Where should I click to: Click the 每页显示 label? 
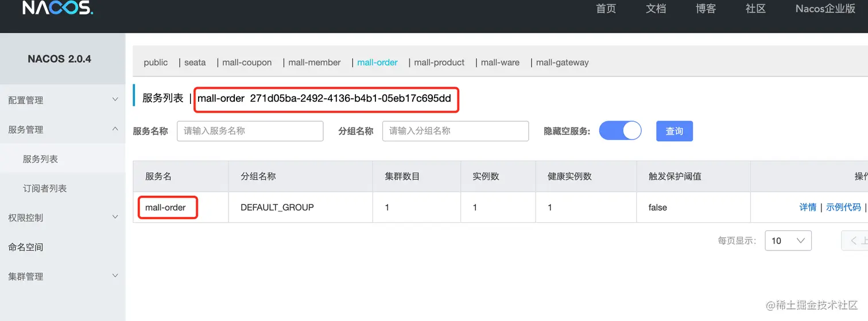pyautogui.click(x=737, y=241)
